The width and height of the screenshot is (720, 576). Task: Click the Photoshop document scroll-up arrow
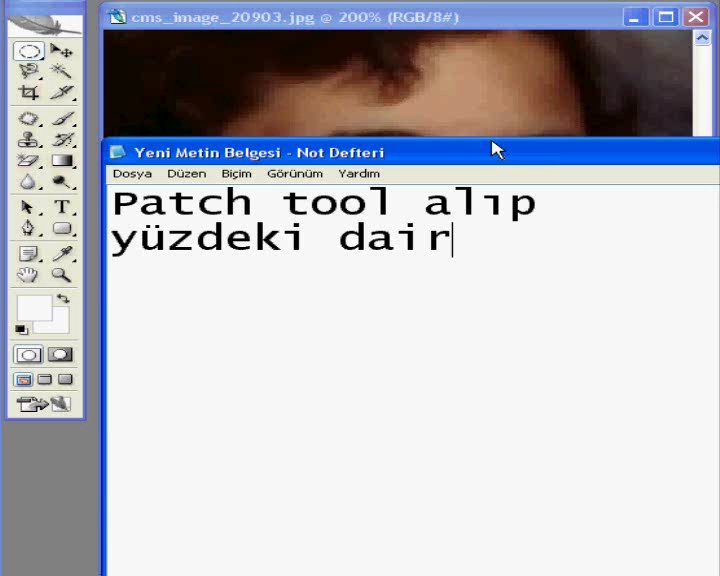(702, 38)
